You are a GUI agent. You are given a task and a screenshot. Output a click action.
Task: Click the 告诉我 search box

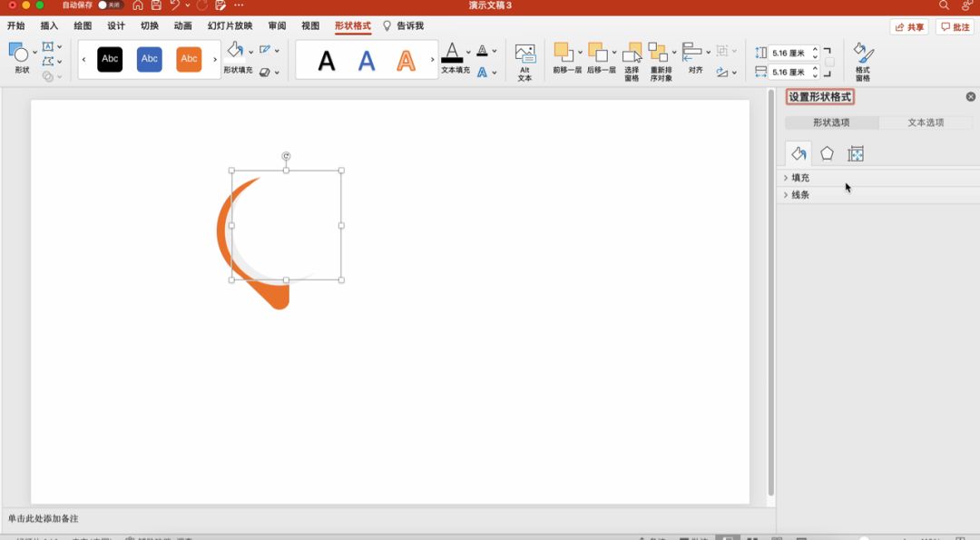tap(404, 25)
